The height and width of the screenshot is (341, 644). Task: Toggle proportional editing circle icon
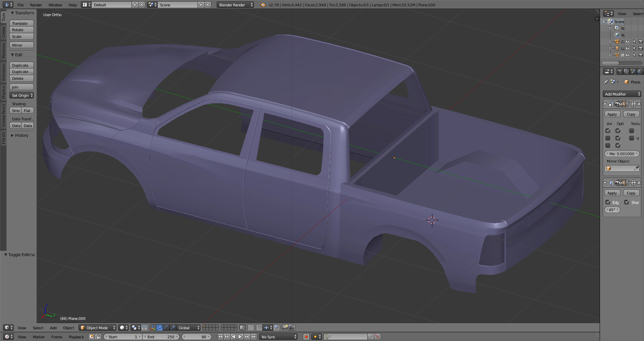pos(251,328)
